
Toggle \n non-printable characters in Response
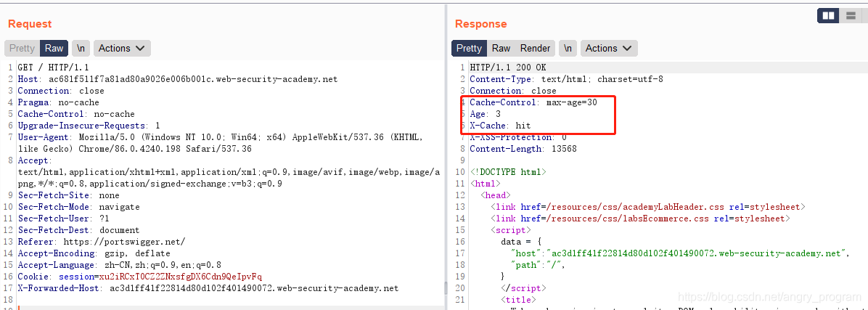(568, 48)
